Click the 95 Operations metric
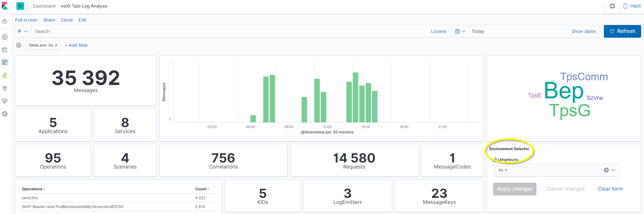This screenshot has height=214, width=644. 53,161
